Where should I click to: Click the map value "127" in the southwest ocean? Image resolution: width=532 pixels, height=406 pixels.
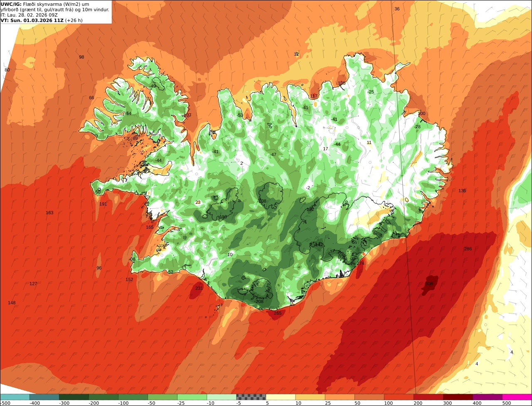33,284
